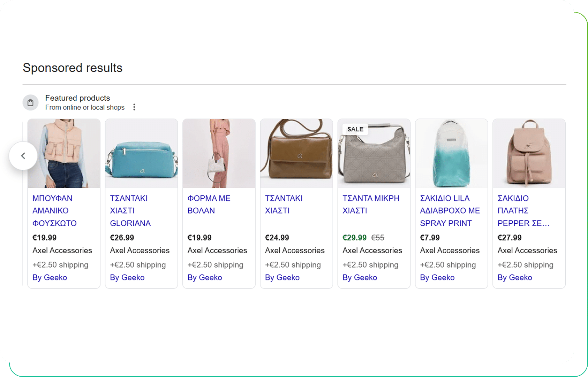Open the grey quilted shoulder bag image
Image resolution: width=588 pixels, height=377 pixels.
[x=374, y=154]
